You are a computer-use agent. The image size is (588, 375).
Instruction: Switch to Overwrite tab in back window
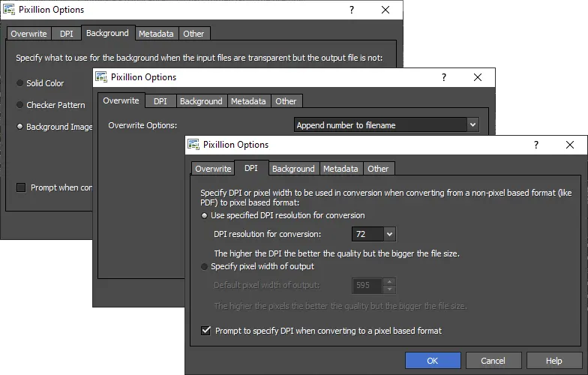pos(28,34)
